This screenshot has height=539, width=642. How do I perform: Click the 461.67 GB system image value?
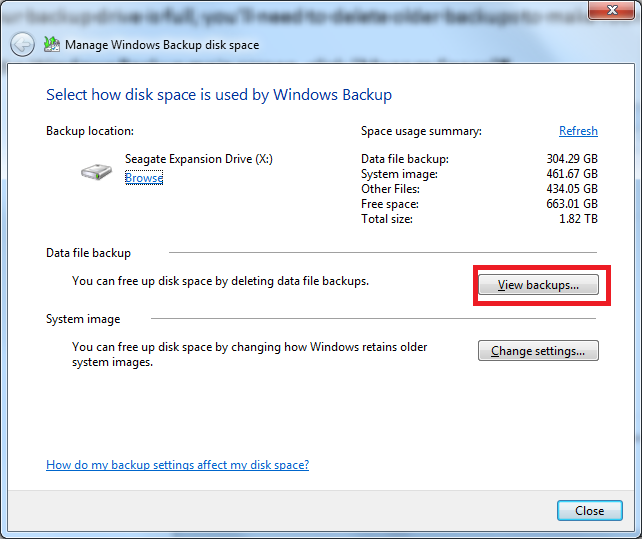(x=572, y=174)
